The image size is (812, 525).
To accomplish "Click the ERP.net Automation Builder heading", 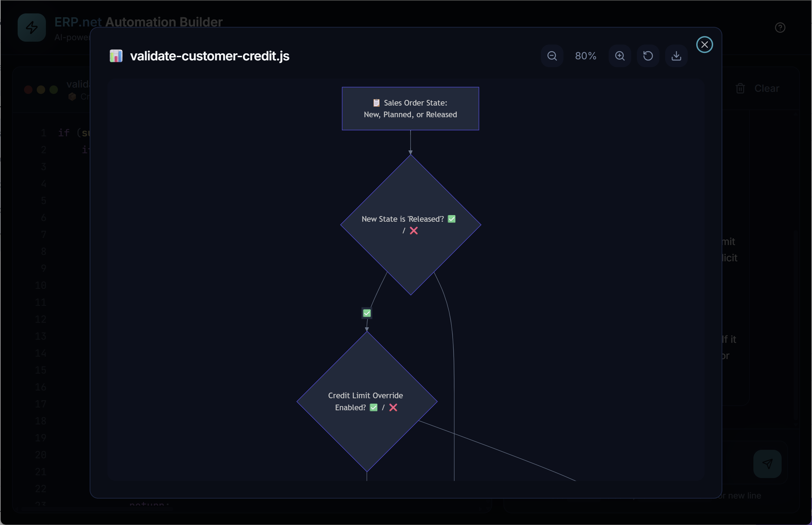I will point(139,22).
